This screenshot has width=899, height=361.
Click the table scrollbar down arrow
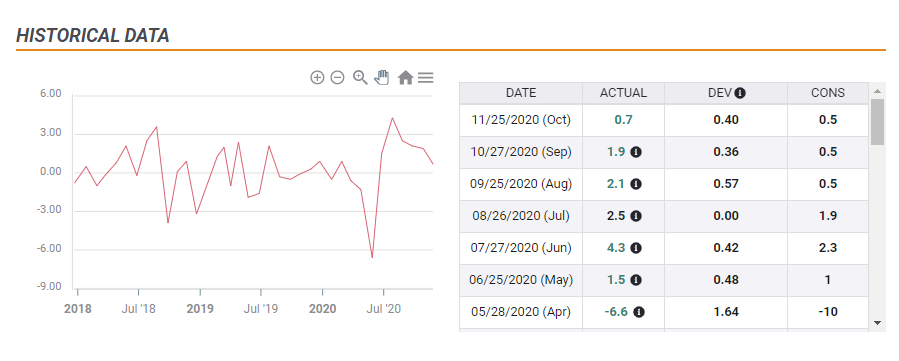[877, 323]
